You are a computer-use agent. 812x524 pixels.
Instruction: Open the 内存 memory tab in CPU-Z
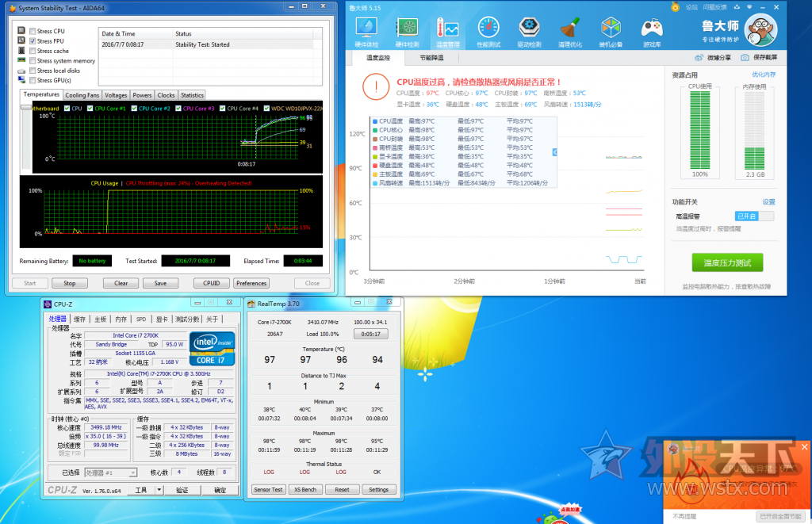click(121, 319)
